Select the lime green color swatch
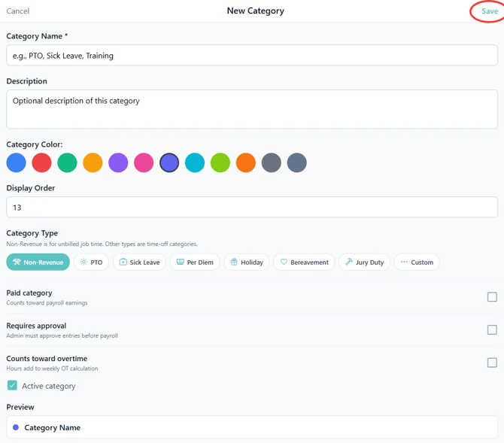504x443 pixels. tap(220, 162)
